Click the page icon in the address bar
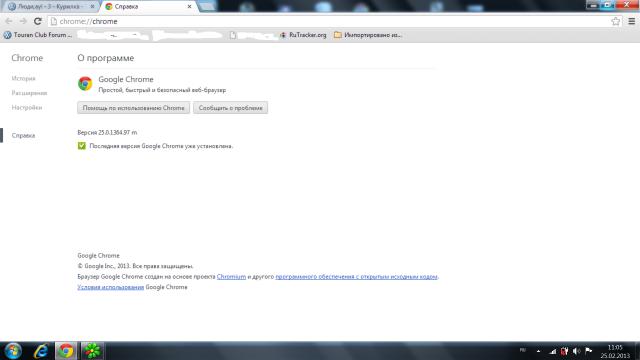 point(53,21)
